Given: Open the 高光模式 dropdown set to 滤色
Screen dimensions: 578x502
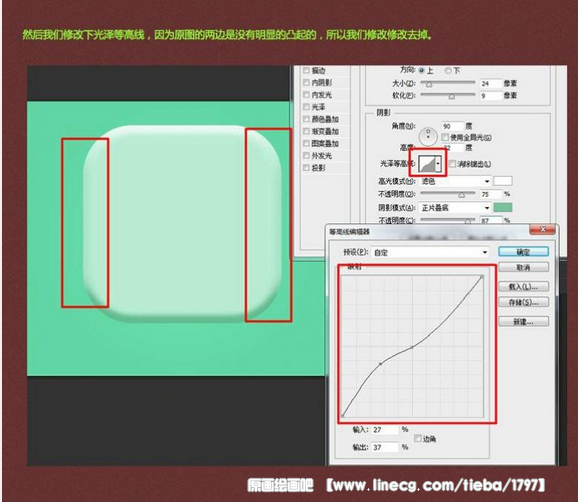Looking at the screenshot, I should 455,181.
